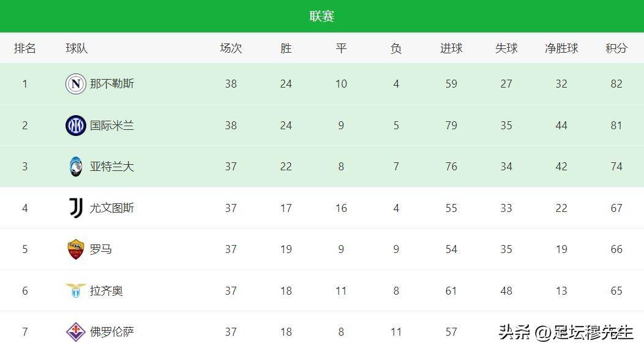Click the Napoli club logo
The width and height of the screenshot is (644, 351).
click(x=75, y=84)
